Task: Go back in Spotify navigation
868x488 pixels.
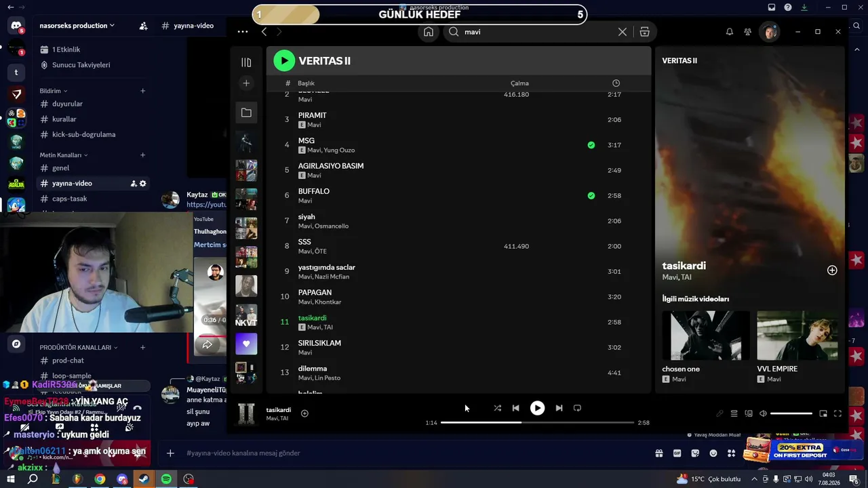Action: click(x=264, y=32)
